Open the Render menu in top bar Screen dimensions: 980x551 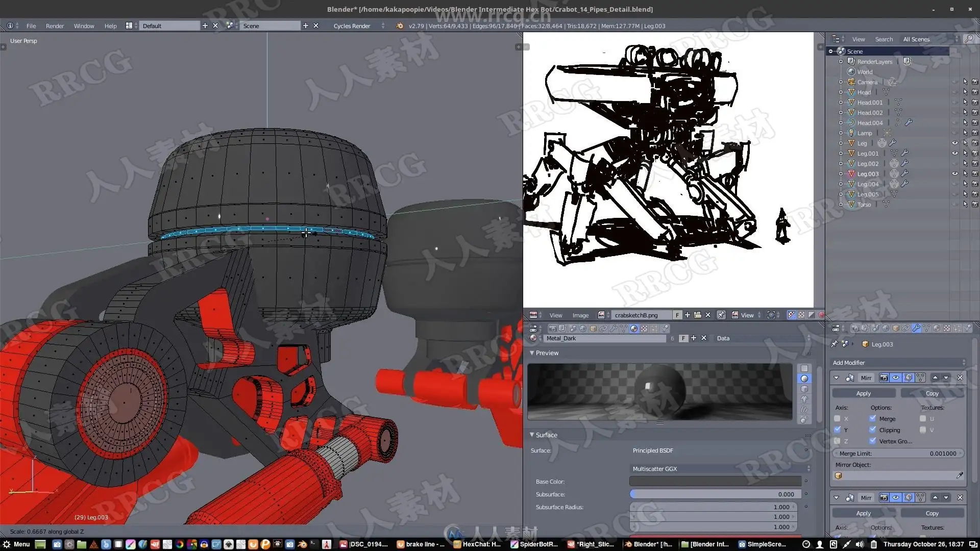click(x=55, y=26)
